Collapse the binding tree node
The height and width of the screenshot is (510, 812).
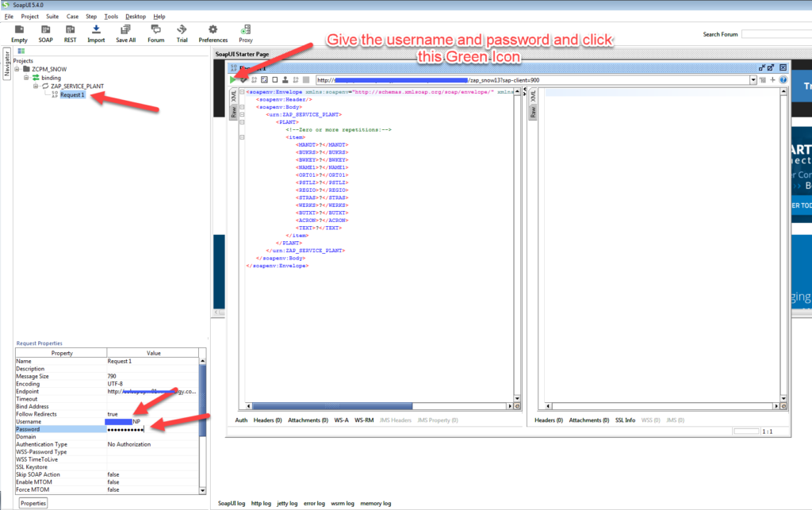click(x=26, y=78)
